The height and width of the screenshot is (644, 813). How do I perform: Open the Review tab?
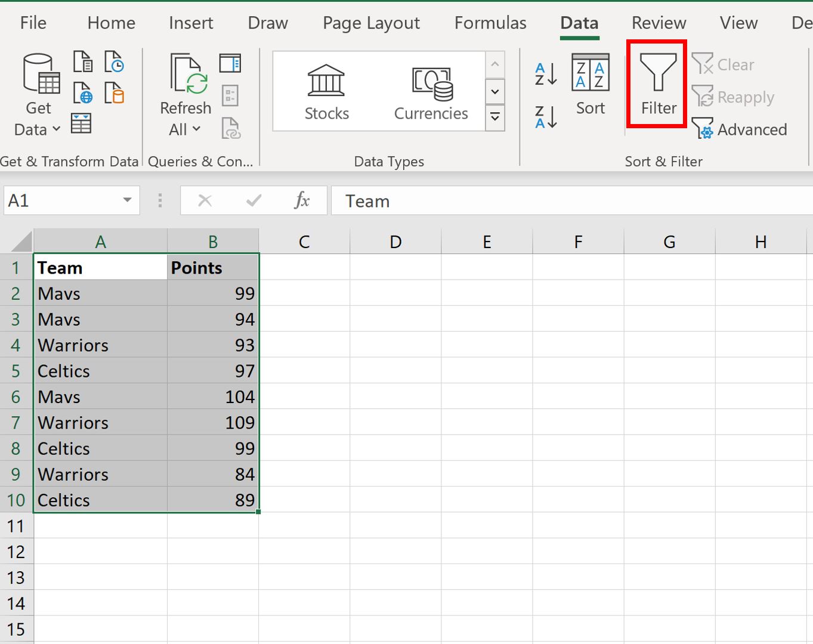pyautogui.click(x=658, y=23)
